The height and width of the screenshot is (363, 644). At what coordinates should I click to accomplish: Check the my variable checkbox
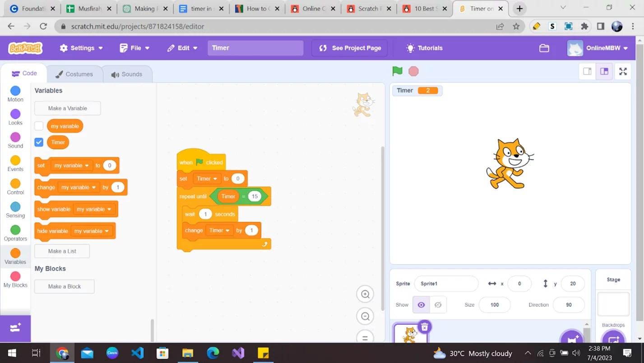(x=38, y=125)
